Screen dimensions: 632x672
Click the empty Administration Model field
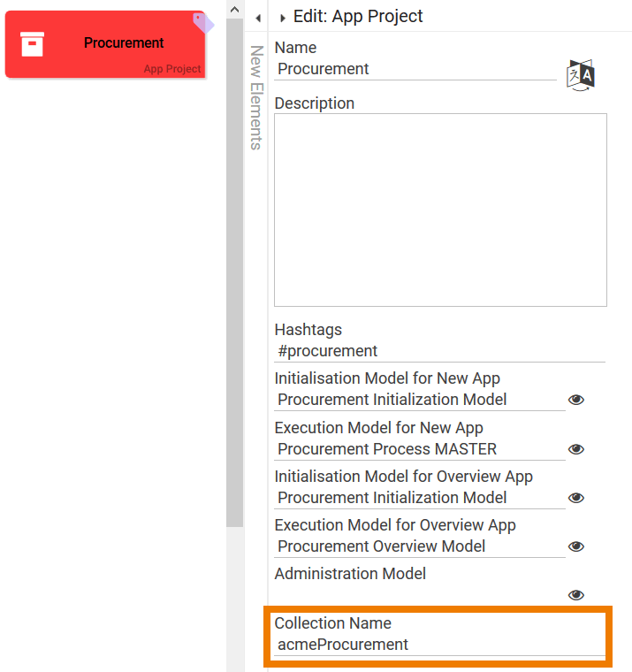click(419, 595)
